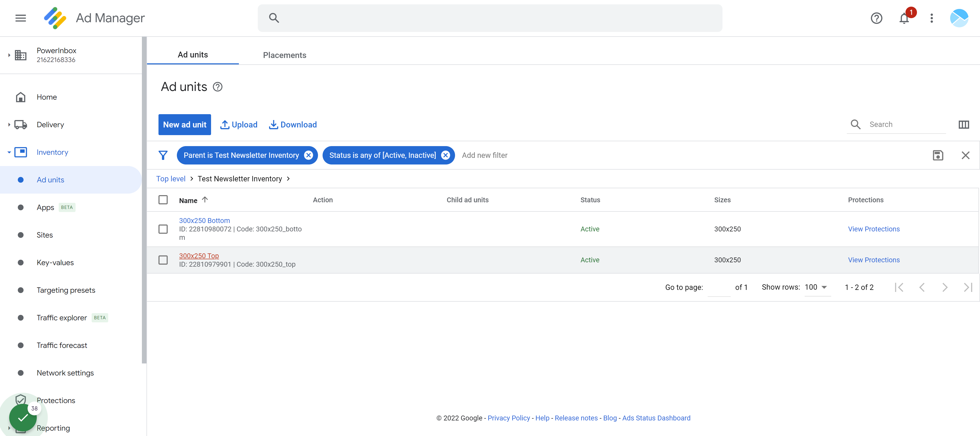Toggle the select-all checkbox in table header

pos(163,200)
